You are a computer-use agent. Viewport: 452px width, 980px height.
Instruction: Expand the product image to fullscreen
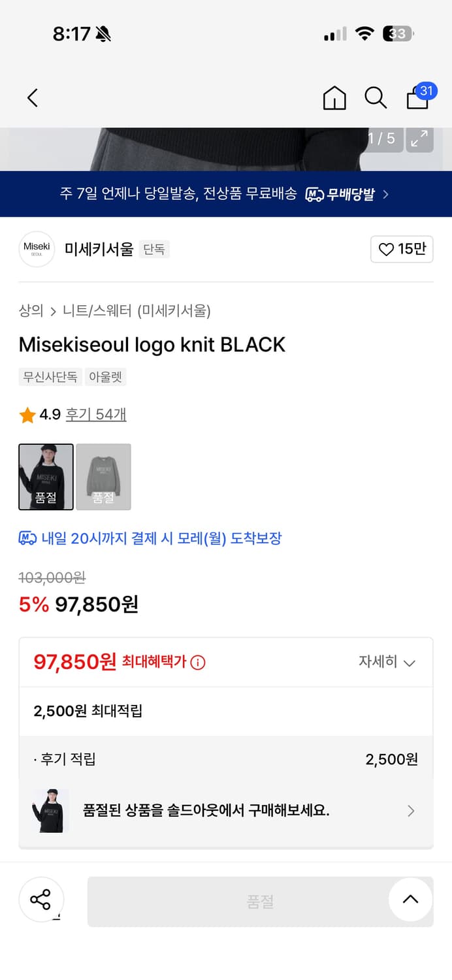(419, 139)
